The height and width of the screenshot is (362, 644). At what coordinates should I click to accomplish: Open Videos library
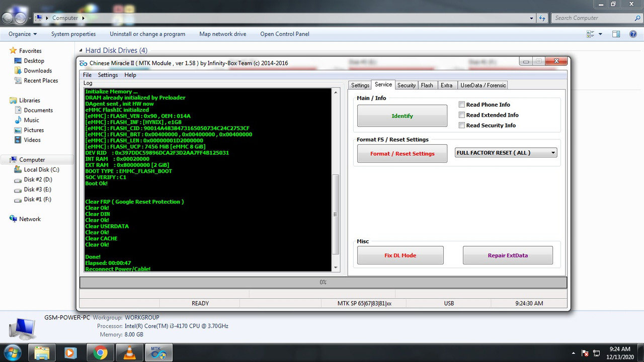[32, 140]
